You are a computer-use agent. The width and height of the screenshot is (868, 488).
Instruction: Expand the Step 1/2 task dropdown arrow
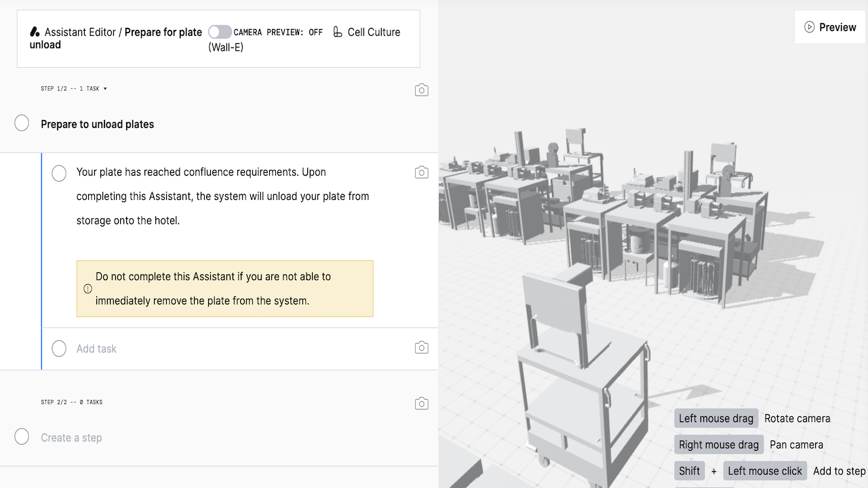[x=105, y=89]
